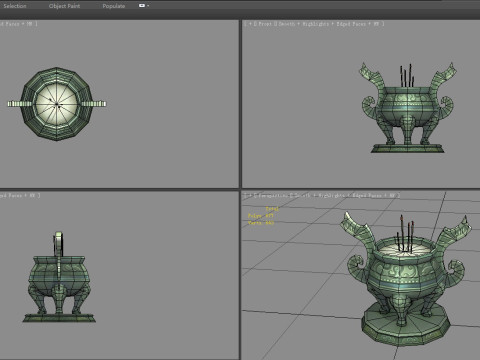Open the Selection ribbon tab
This screenshot has height=360, width=480.
tap(15, 6)
